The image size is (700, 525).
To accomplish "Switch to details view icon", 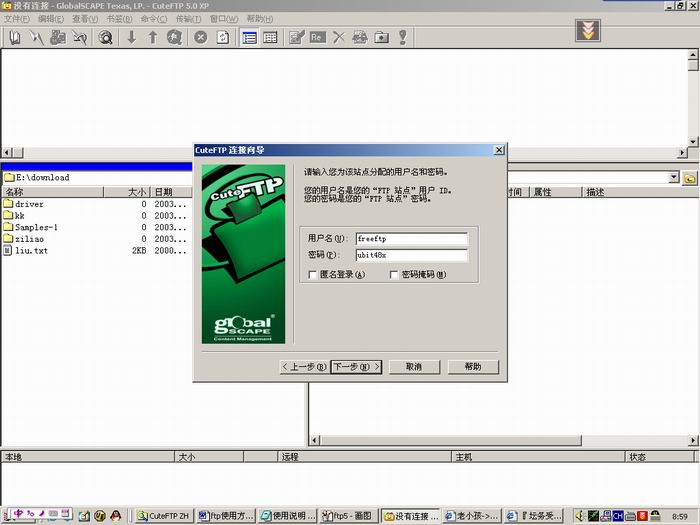I will click(x=271, y=38).
